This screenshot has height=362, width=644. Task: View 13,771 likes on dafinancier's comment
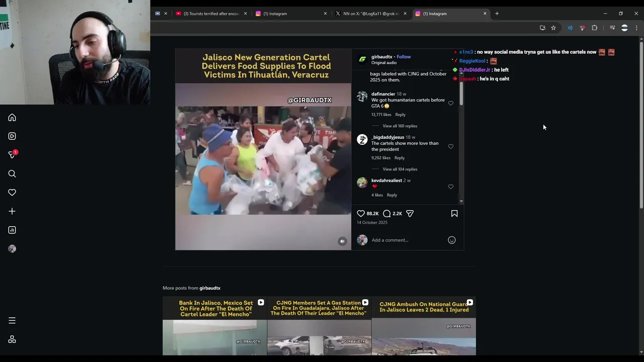tap(381, 115)
